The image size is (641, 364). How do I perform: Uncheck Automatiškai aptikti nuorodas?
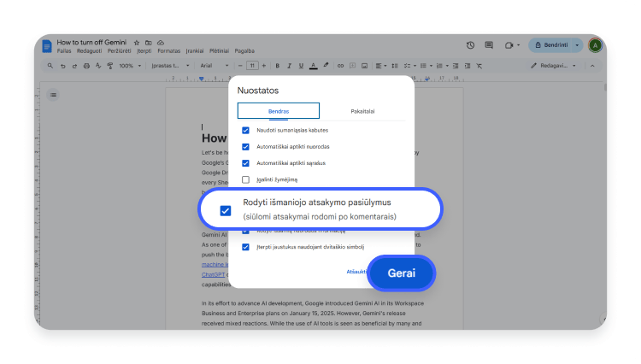pyautogui.click(x=245, y=147)
